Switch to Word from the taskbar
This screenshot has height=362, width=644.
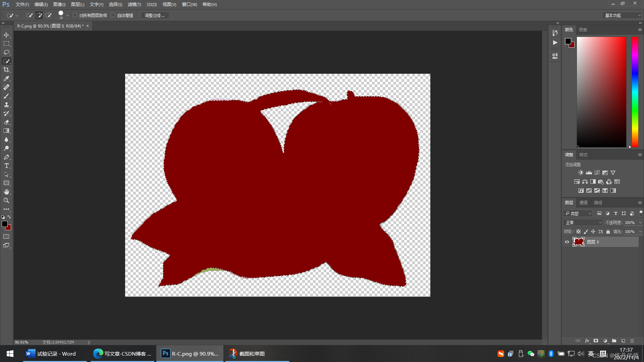[x=55, y=354]
